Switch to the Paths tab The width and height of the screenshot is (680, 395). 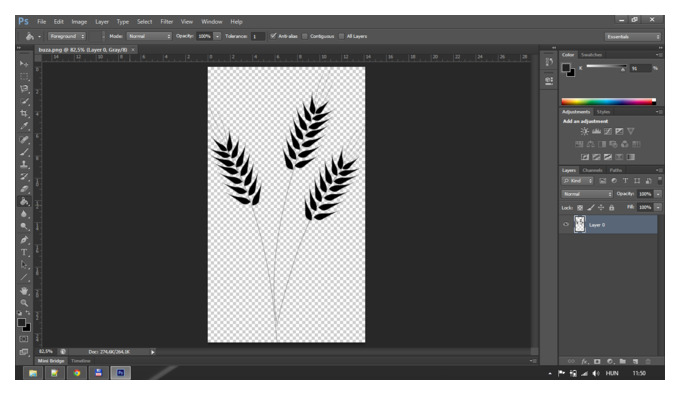pyautogui.click(x=615, y=170)
